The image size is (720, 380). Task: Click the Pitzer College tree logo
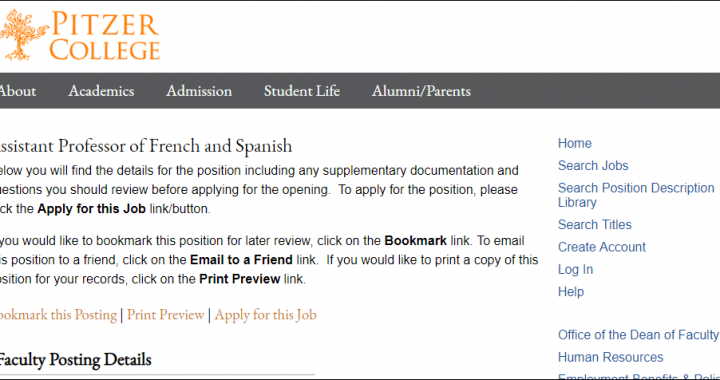pyautogui.click(x=25, y=35)
